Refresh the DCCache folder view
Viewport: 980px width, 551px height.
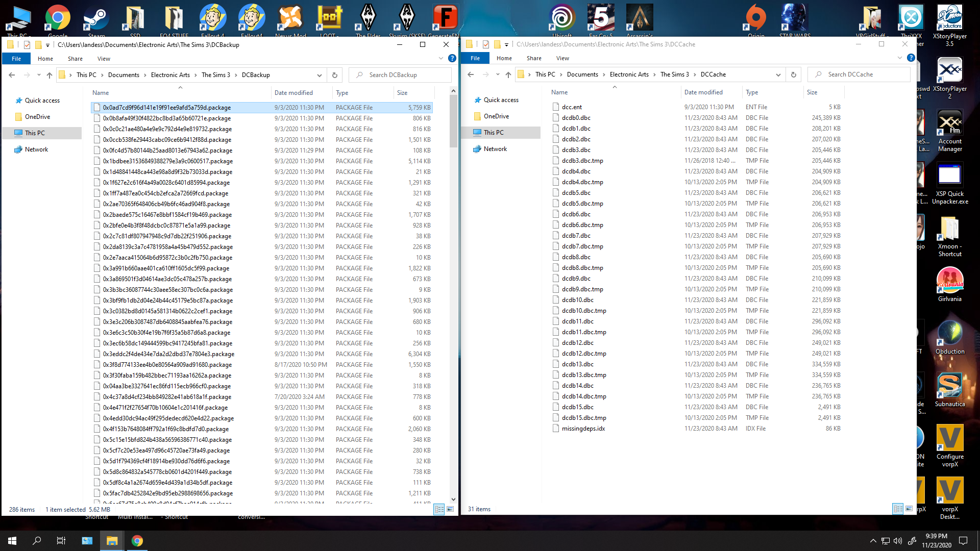tap(794, 74)
